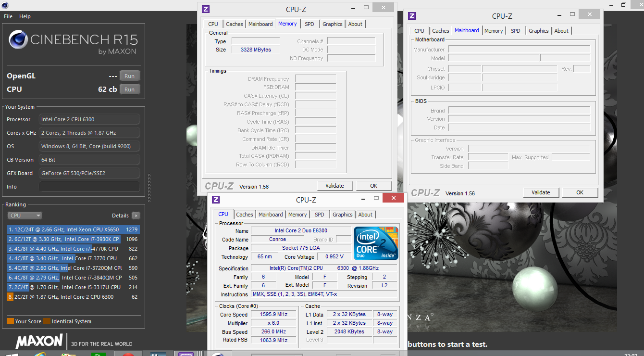The width and height of the screenshot is (644, 356).
Task: Switch to Caches tab in bottom CPU-Z window
Action: pos(245,215)
